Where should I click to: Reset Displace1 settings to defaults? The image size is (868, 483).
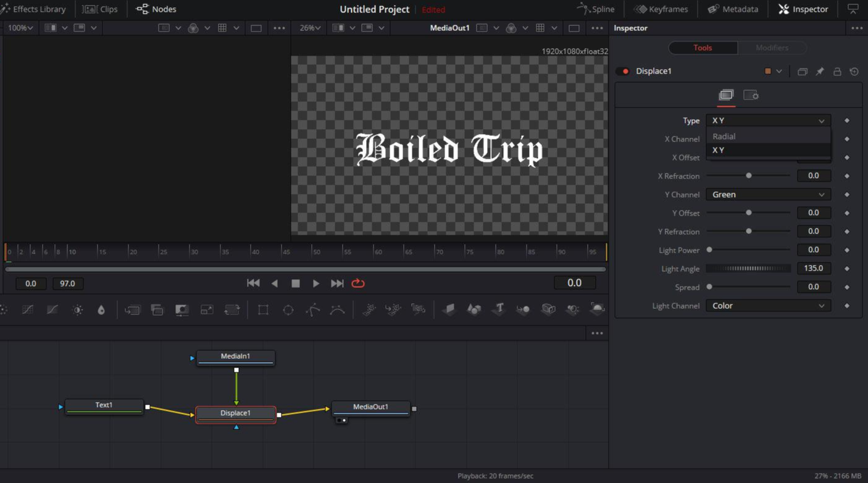tap(854, 72)
